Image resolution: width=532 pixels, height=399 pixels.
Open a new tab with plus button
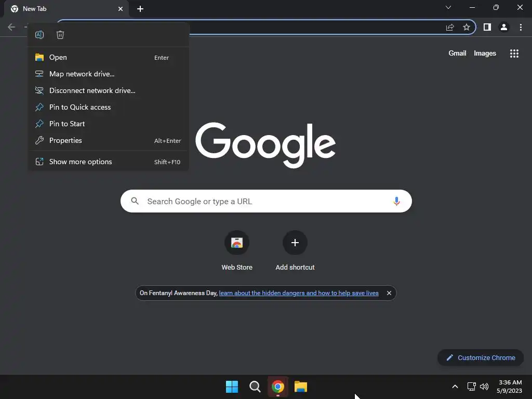(x=140, y=9)
